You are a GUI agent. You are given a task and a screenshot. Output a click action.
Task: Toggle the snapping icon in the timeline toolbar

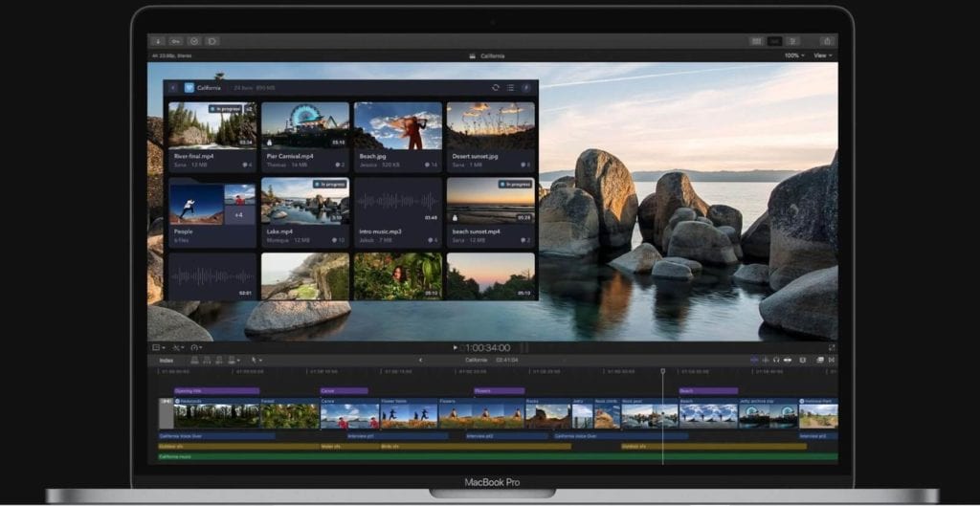pos(788,361)
